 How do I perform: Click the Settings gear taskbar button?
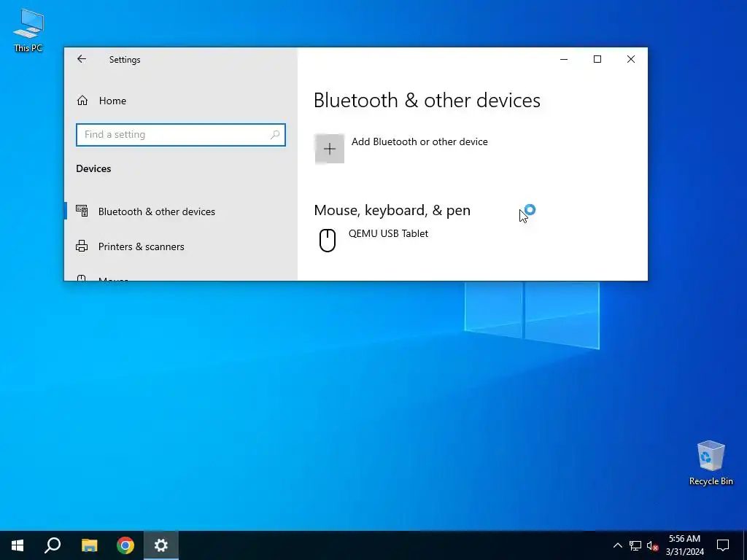point(161,545)
